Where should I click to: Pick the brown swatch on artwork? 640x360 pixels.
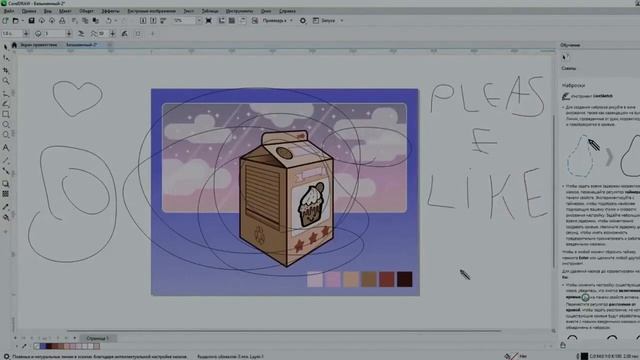(x=369, y=280)
